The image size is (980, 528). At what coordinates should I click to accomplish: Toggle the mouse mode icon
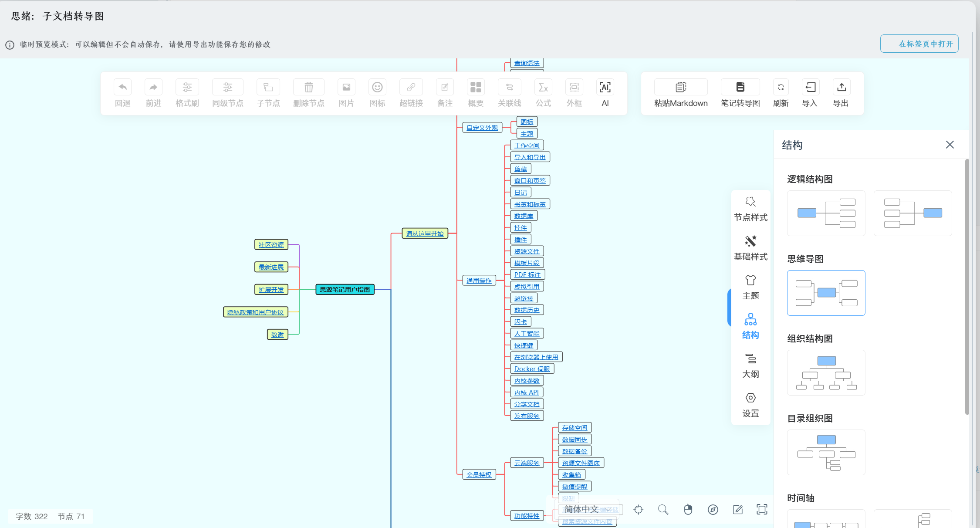[x=688, y=509]
